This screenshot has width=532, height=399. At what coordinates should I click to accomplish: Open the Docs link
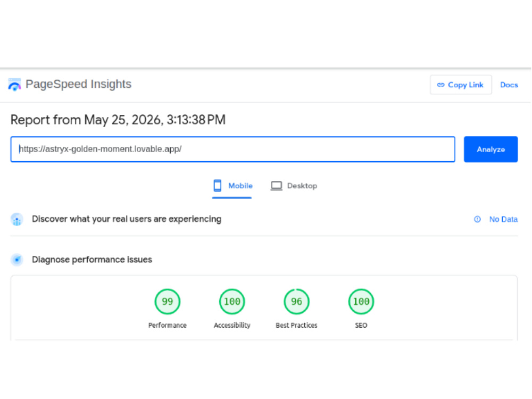509,85
